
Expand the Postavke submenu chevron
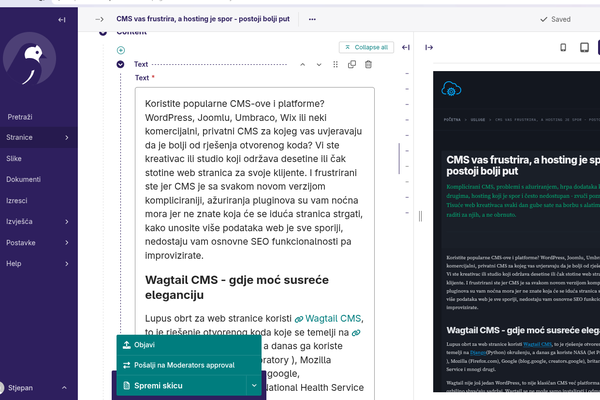click(67, 243)
